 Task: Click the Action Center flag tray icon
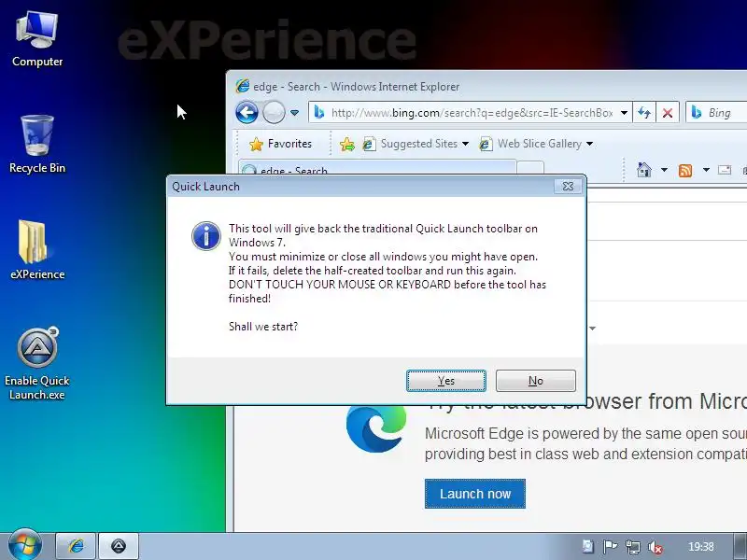point(610,547)
